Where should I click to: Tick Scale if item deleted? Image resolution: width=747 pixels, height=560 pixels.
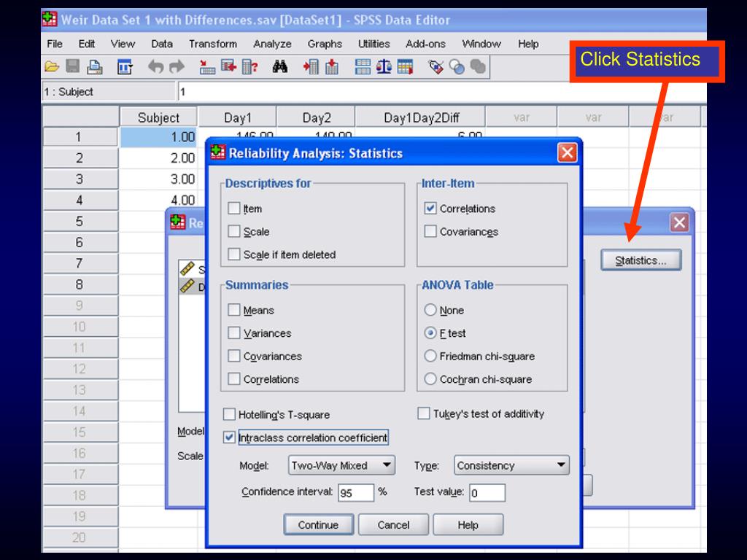(x=234, y=254)
